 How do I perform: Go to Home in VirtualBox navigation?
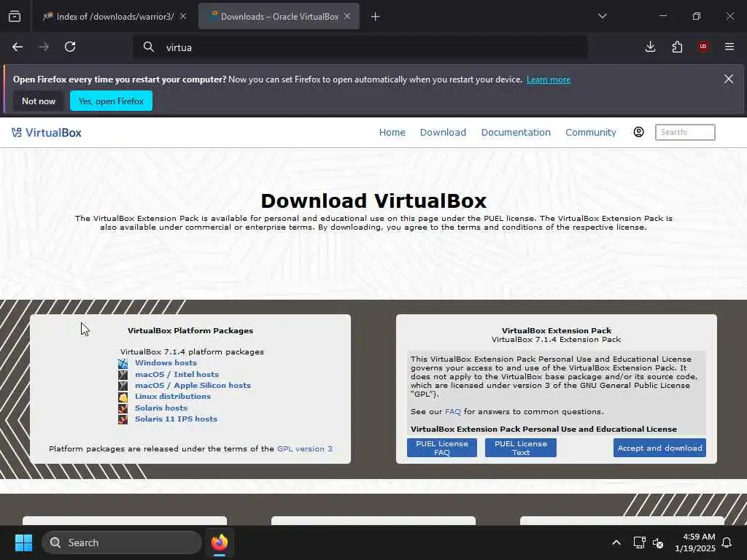pos(392,133)
